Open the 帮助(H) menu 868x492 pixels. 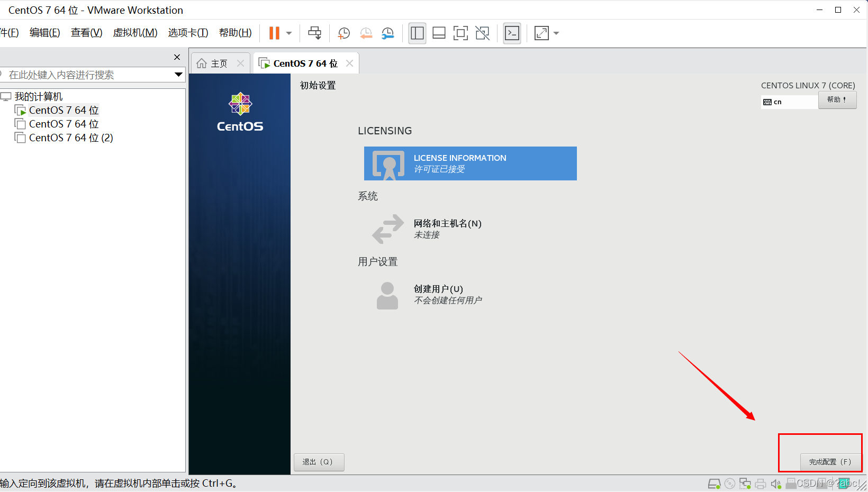(236, 33)
